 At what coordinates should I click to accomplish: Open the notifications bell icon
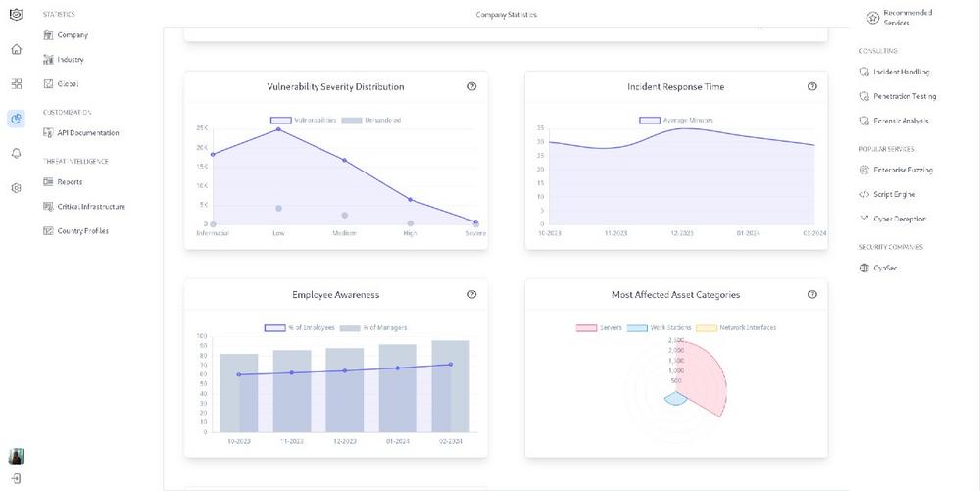click(16, 153)
